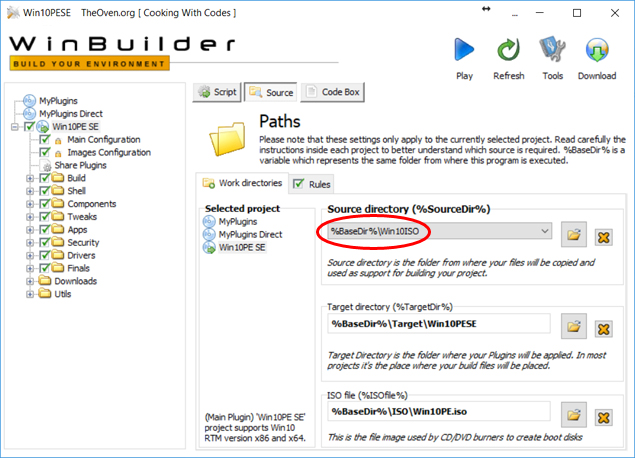Viewport: 635px width, 458px height.
Task: Collapse the Win10PE SE tree node
Action: tap(15, 127)
